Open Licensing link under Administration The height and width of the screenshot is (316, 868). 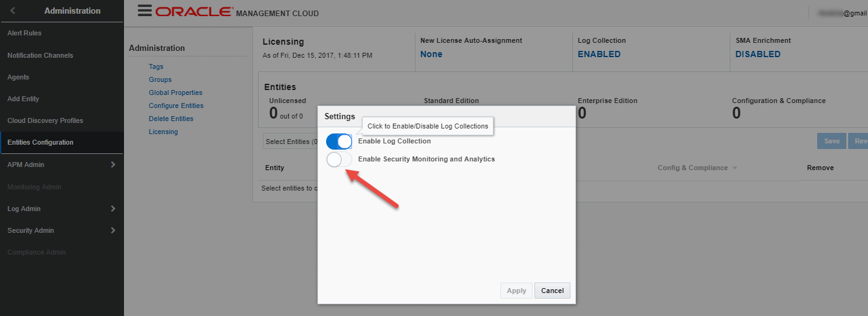click(x=163, y=132)
